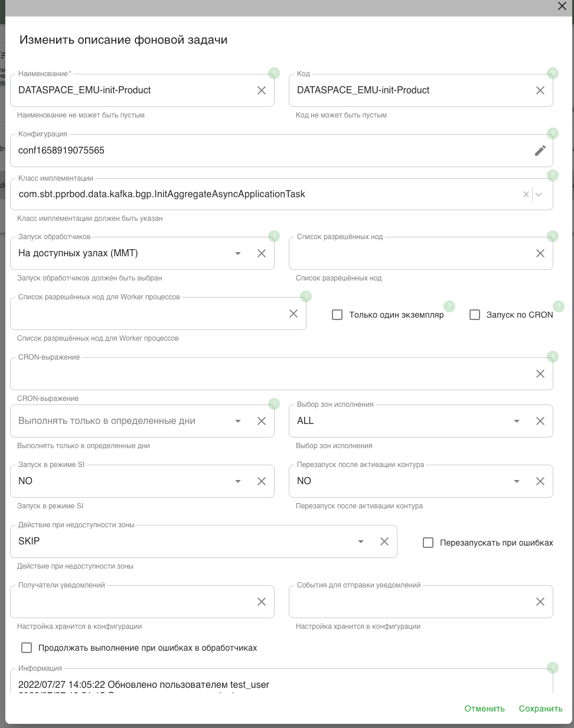Click help icon next to Запуск по CRON

(559, 306)
